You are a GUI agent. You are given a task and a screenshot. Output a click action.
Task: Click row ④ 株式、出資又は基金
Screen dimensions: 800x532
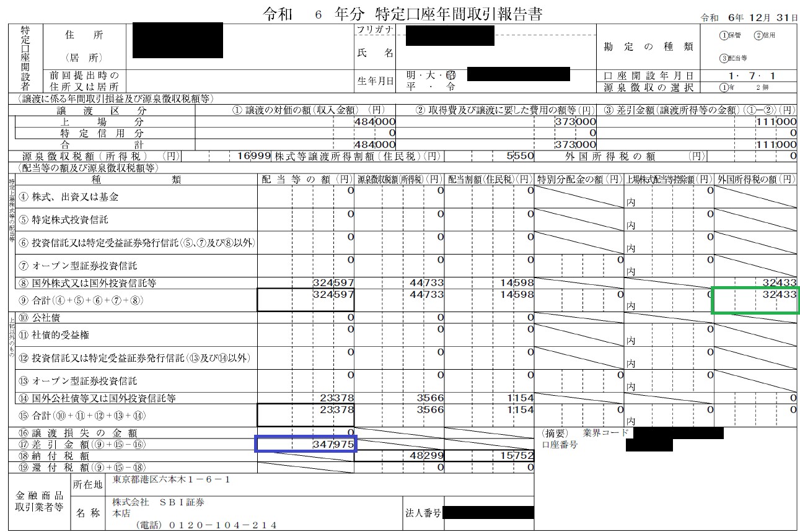(x=68, y=197)
